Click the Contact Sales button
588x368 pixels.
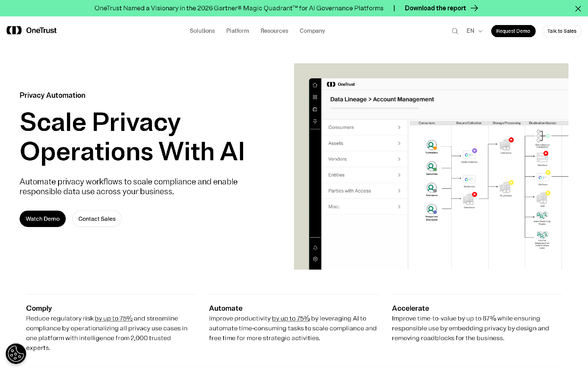click(x=97, y=219)
